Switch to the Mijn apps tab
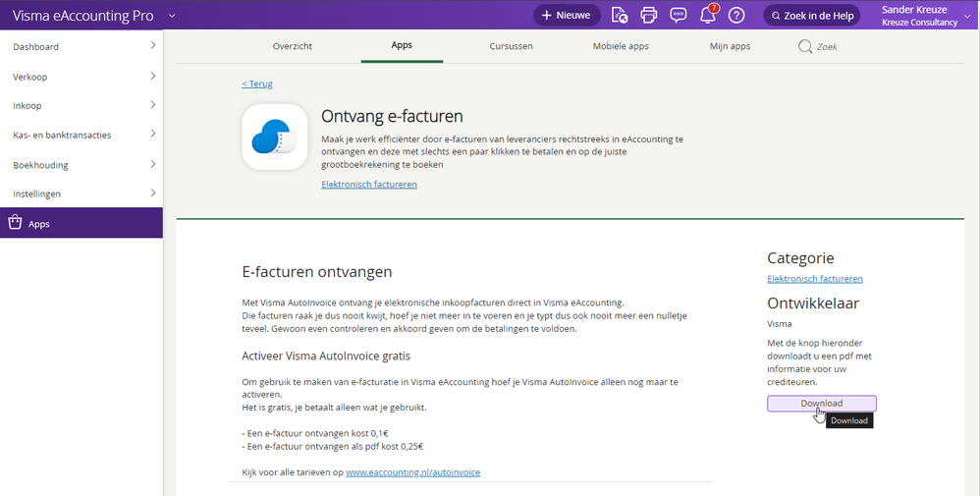Viewport: 980px width, 496px height. [x=730, y=46]
